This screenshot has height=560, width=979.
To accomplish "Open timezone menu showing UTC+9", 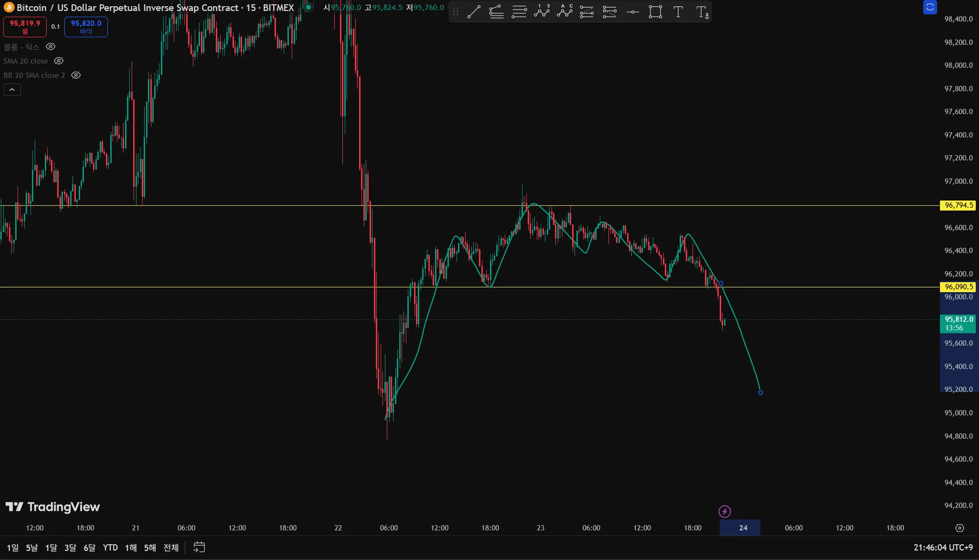I will tap(943, 548).
